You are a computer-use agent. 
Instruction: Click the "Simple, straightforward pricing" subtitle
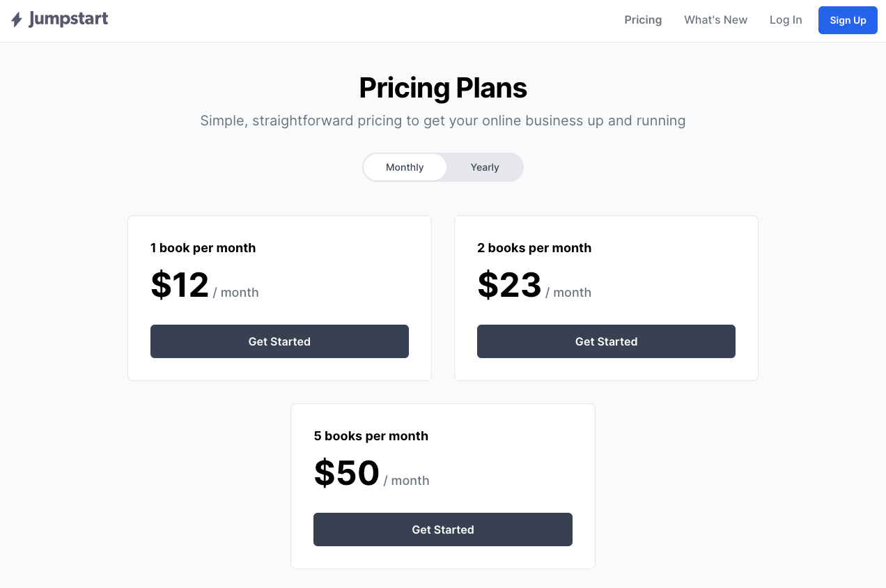(443, 121)
